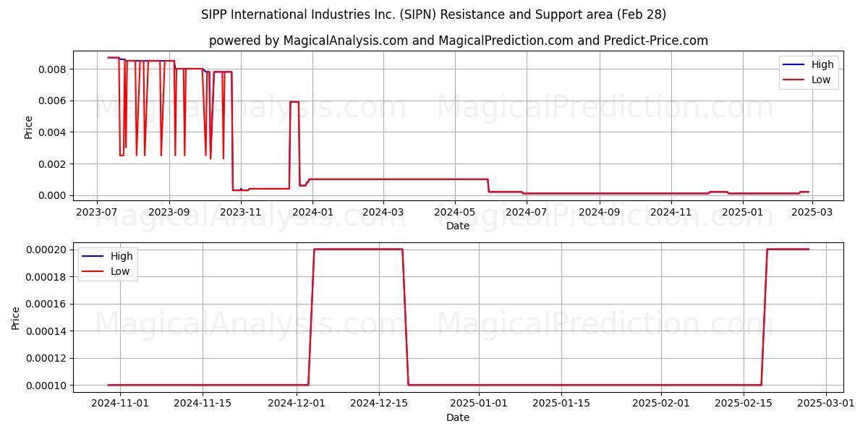Click the 'Price' axis label of upper chart
This screenshot has height=434, width=868.
(29, 127)
